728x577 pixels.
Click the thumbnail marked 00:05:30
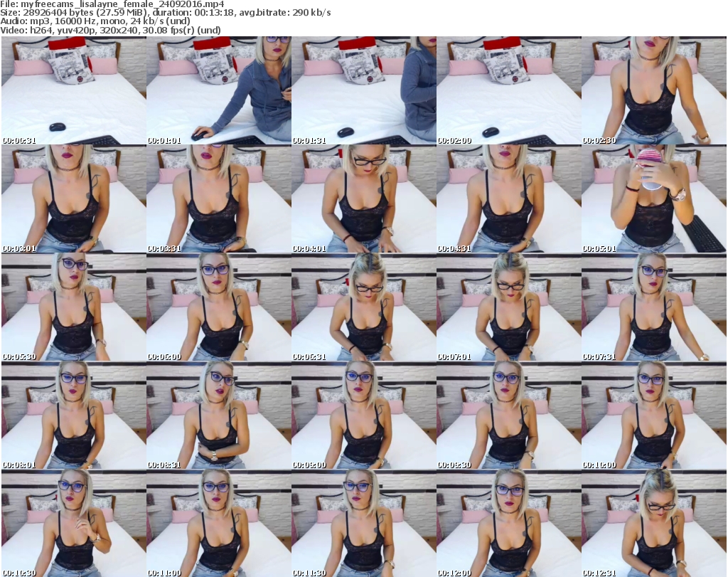[x=73, y=307]
